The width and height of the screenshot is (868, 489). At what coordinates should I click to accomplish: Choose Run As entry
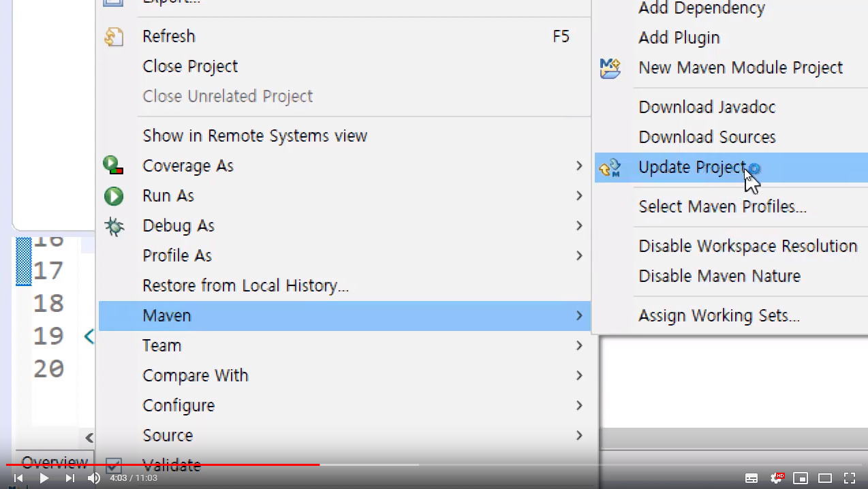pyautogui.click(x=344, y=195)
